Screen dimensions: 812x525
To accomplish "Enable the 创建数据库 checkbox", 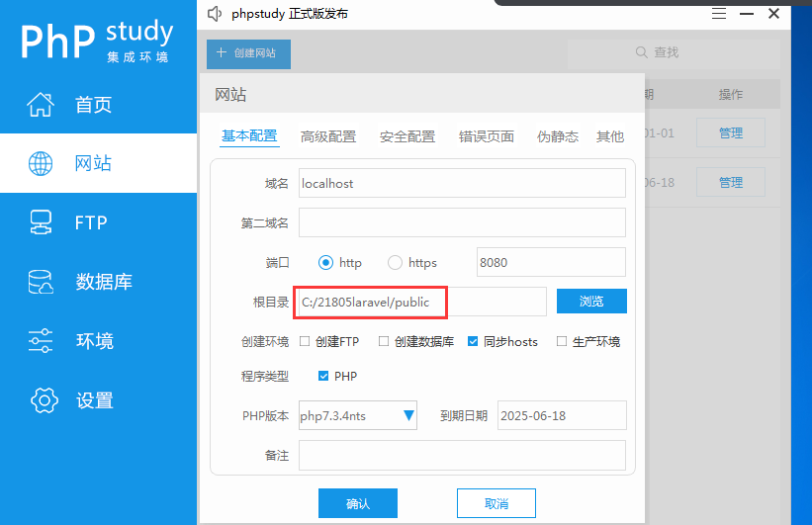I will (x=384, y=341).
